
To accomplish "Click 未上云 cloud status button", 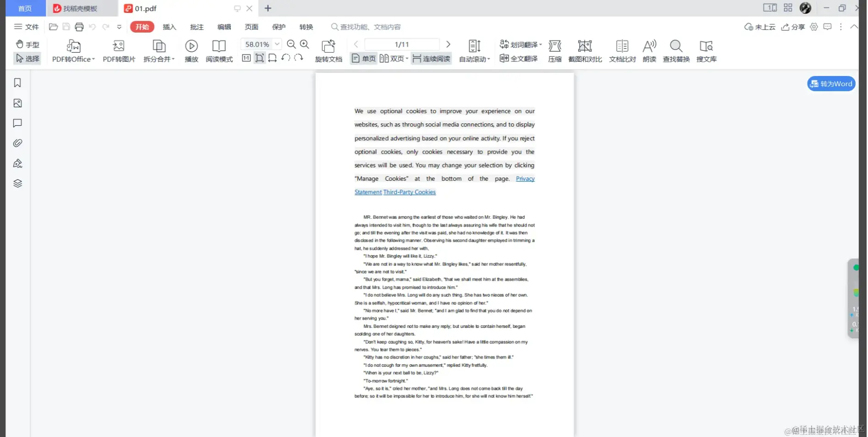I will 760,27.
